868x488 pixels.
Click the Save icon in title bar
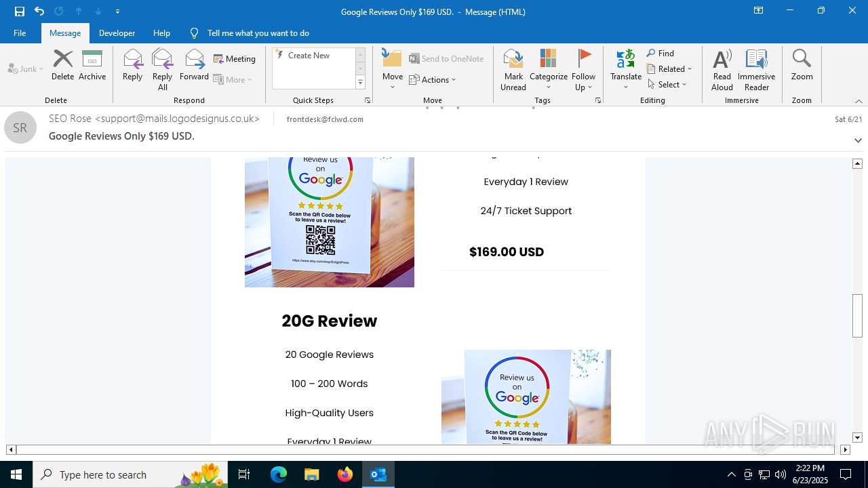[20, 12]
